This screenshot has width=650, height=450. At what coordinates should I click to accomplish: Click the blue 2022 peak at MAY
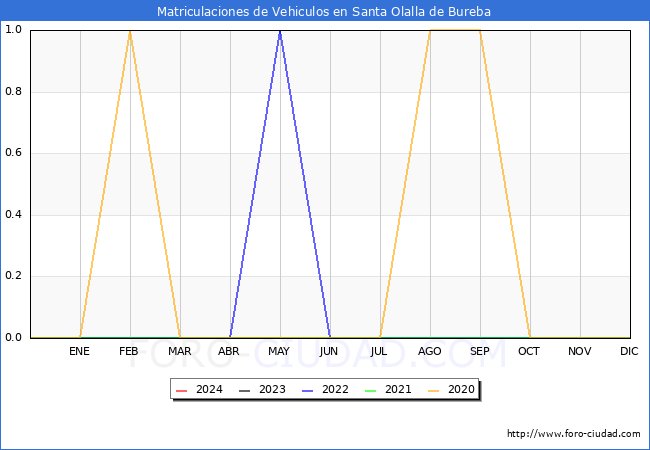[280, 31]
